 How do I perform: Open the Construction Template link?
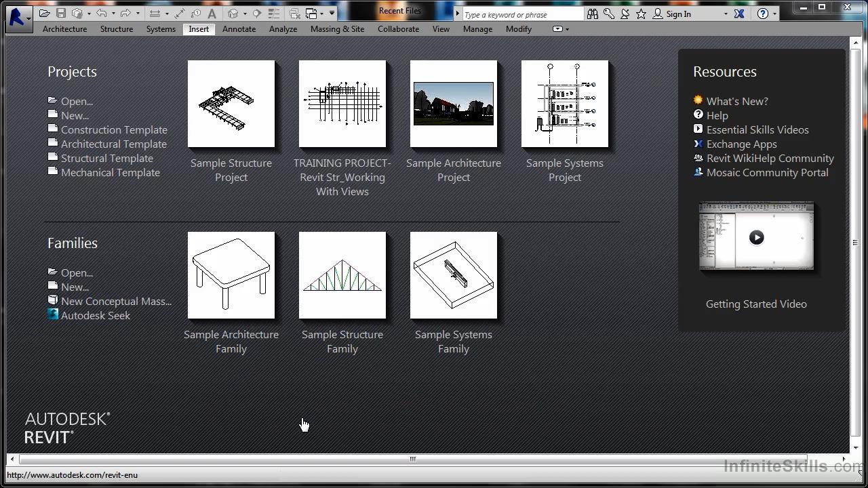(114, 129)
